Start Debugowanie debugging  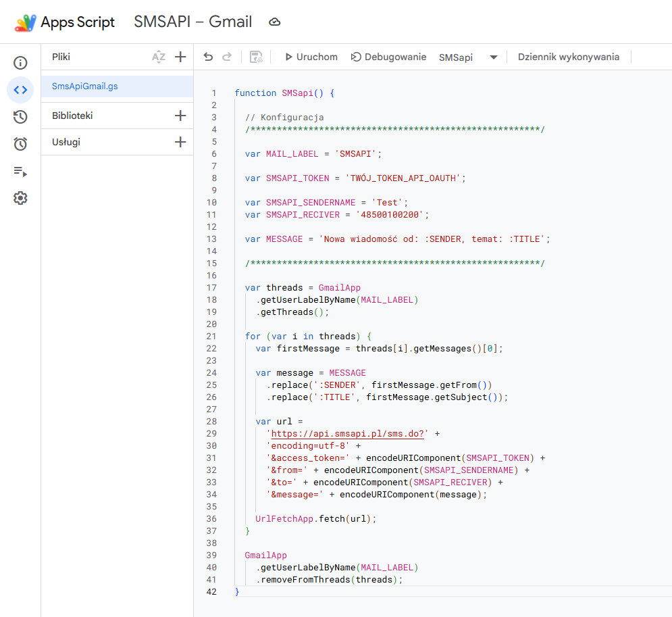click(x=389, y=57)
